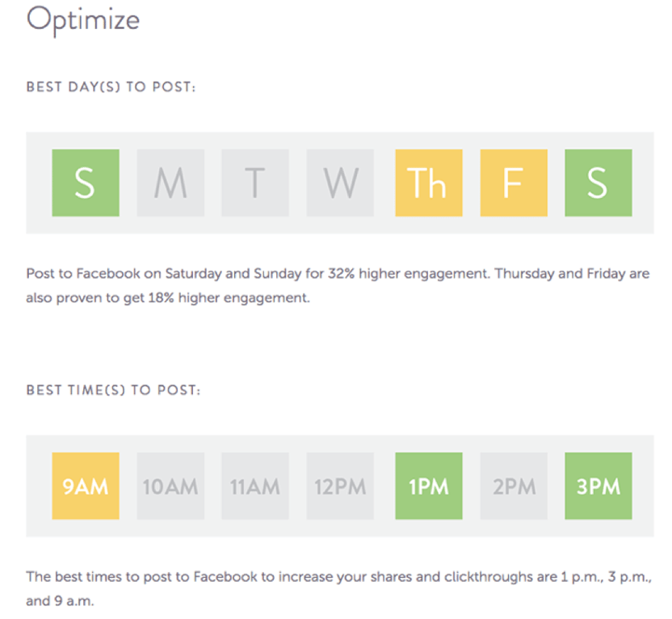Pick the grey 10AM time slot

(x=170, y=486)
